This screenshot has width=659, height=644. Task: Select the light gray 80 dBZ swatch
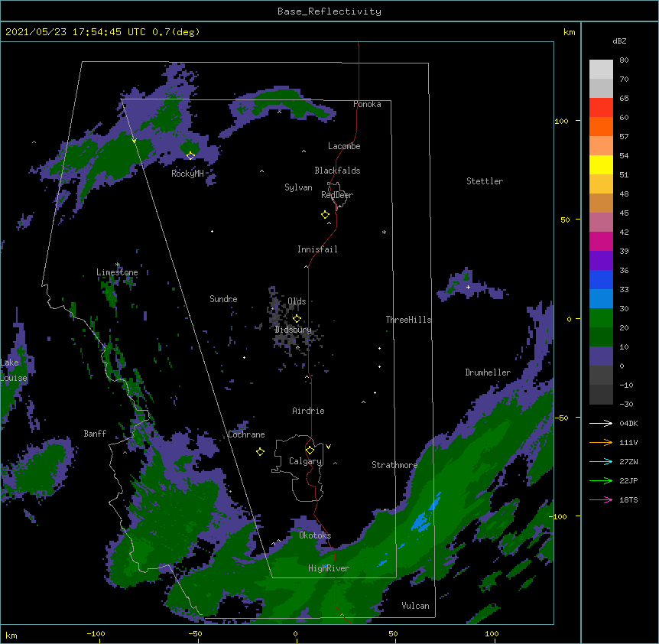point(601,69)
